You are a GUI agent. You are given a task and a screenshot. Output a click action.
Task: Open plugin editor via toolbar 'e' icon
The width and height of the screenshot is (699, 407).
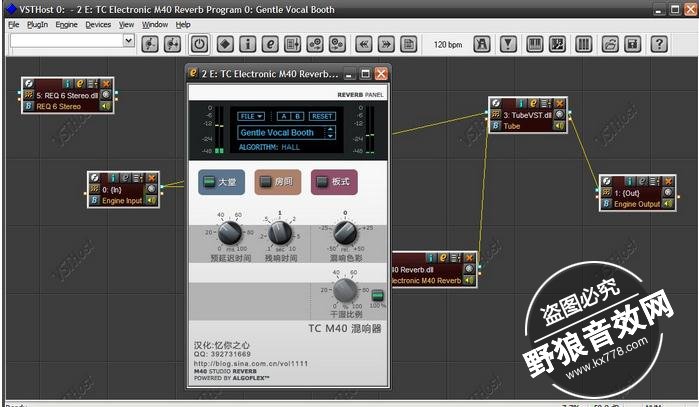click(x=270, y=44)
